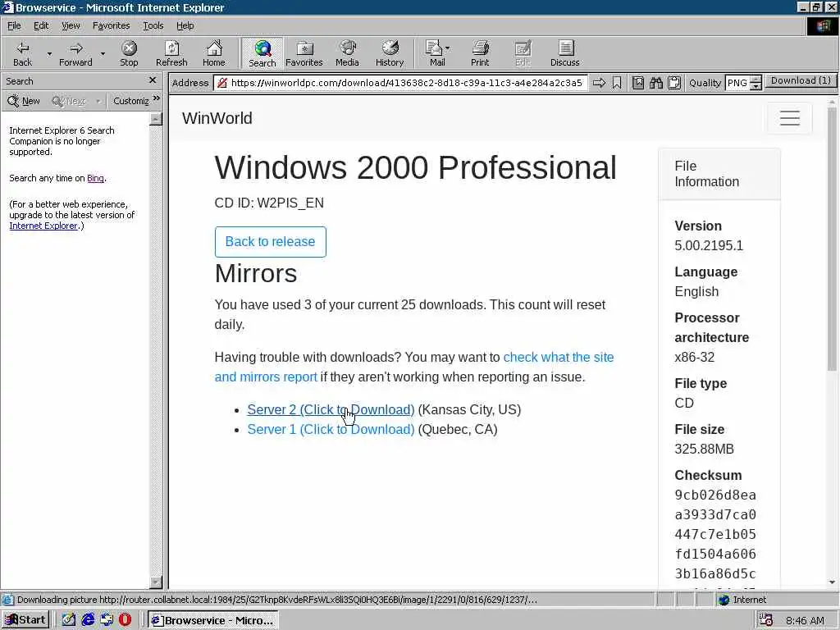
Task: Click the file size value 325.88MB
Action: tap(704, 449)
